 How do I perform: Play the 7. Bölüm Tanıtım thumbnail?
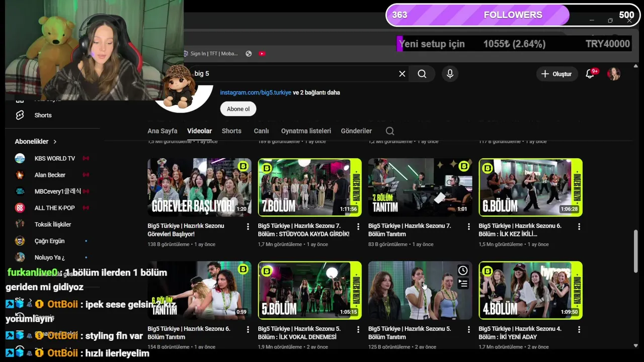point(420,188)
